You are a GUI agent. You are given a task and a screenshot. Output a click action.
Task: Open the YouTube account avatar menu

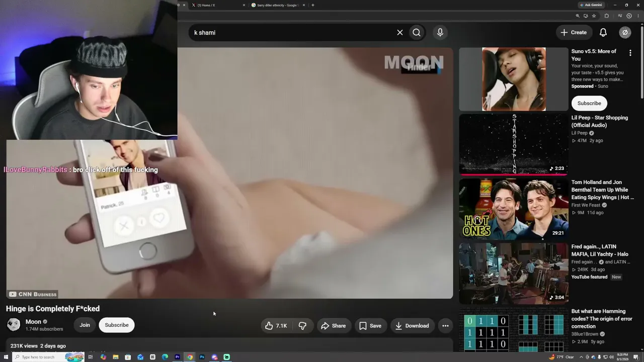(625, 33)
